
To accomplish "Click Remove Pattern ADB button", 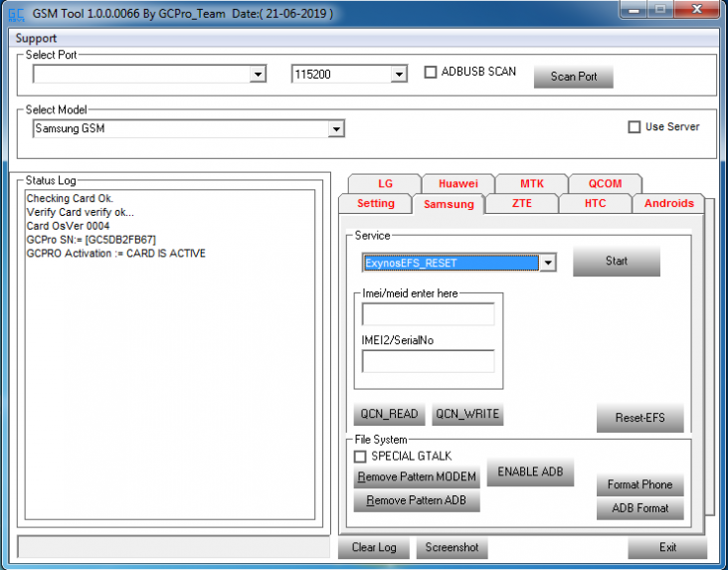I will point(417,500).
